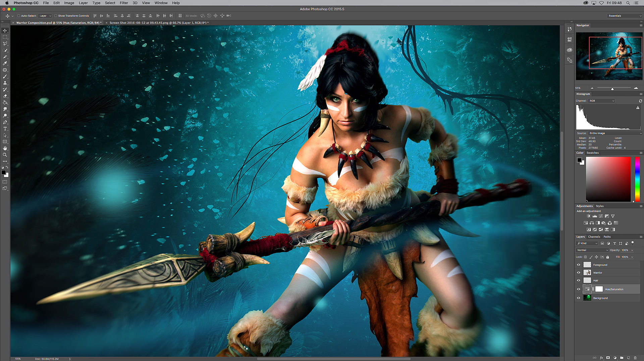Select the Hand tool
This screenshot has width=644, height=361.
click(x=5, y=148)
